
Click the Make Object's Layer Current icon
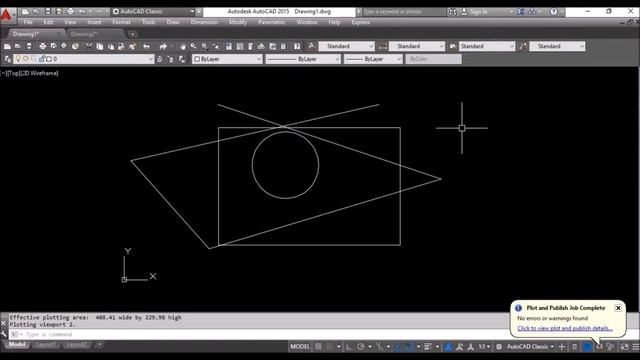point(160,59)
